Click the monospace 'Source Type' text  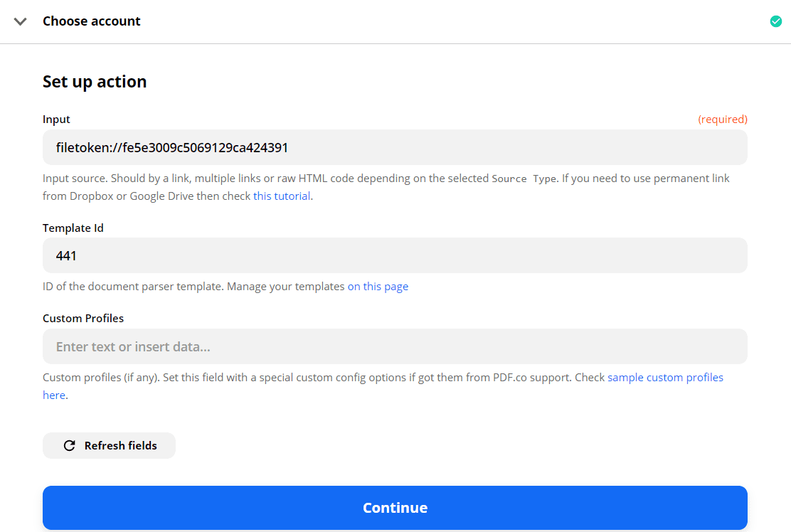[524, 179]
